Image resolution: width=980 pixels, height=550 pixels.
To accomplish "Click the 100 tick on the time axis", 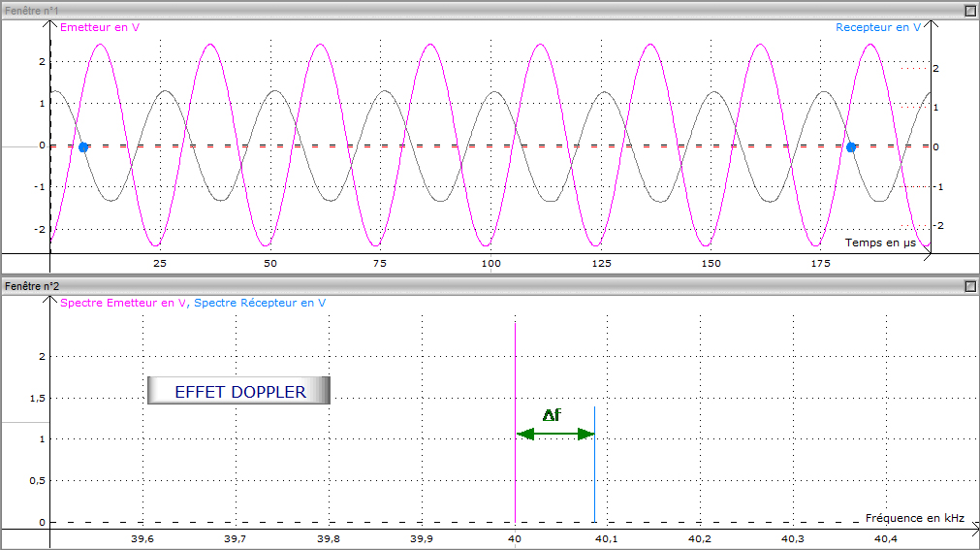I will 490,264.
